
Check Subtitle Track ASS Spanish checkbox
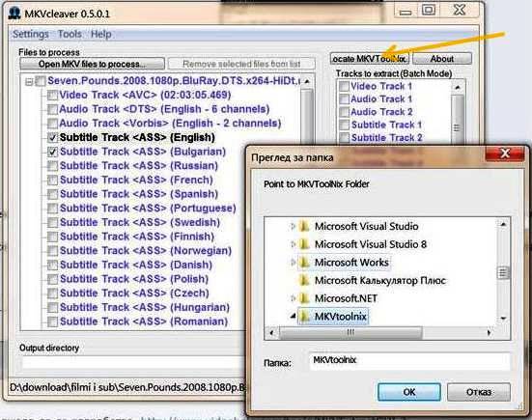coord(52,194)
